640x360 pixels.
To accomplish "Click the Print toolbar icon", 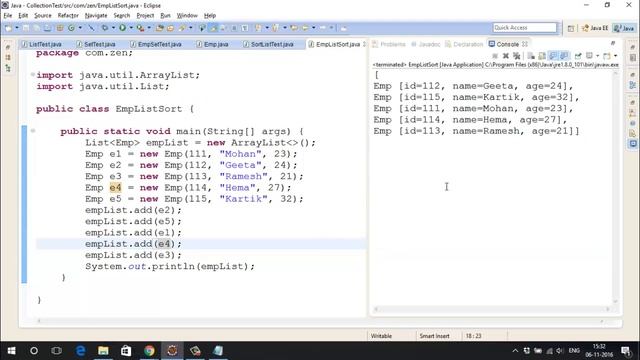I will (x=48, y=28).
